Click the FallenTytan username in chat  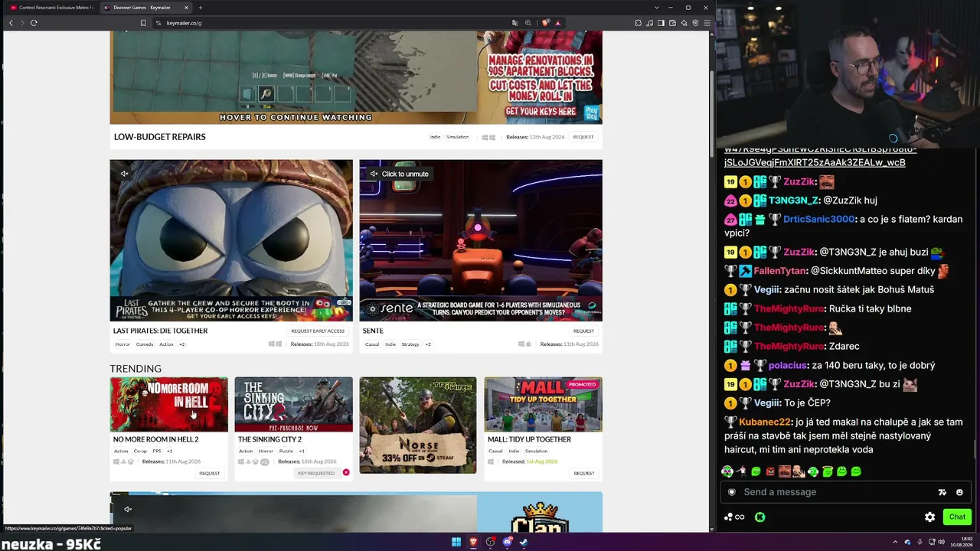point(779,271)
